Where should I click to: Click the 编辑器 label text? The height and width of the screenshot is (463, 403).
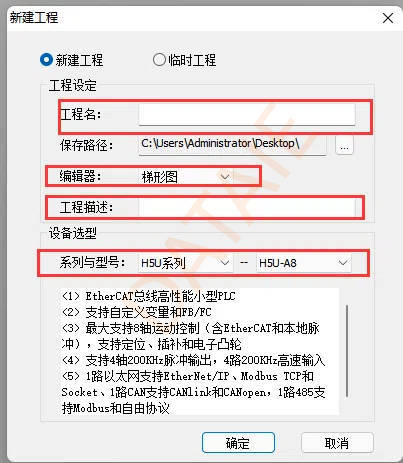point(80,176)
